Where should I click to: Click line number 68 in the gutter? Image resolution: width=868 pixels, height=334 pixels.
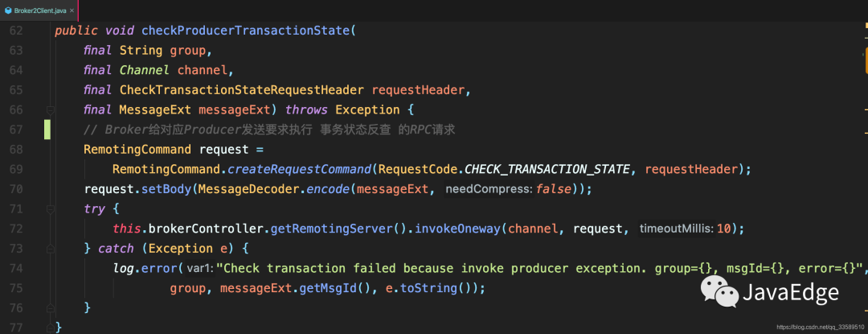point(16,150)
